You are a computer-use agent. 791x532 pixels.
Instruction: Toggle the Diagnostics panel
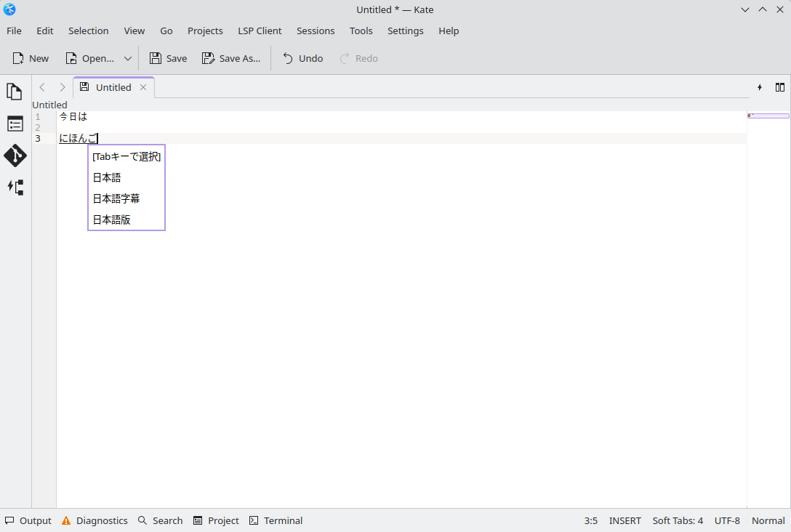[x=95, y=520]
